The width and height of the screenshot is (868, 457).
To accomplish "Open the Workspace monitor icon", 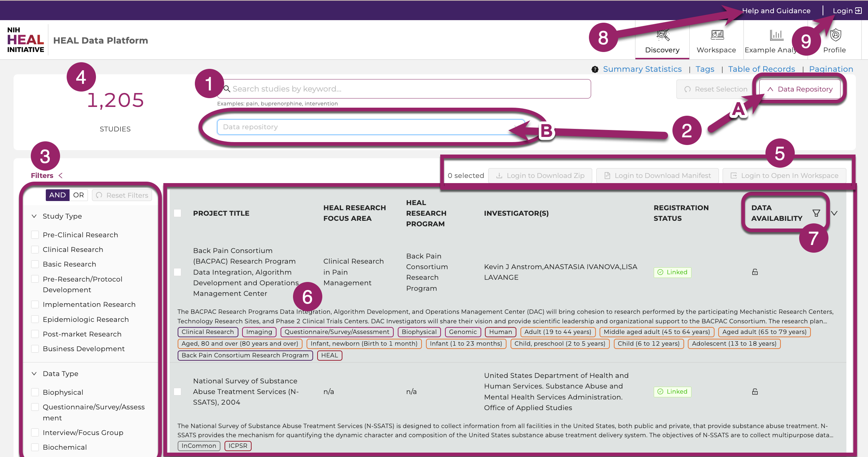I will point(717,35).
